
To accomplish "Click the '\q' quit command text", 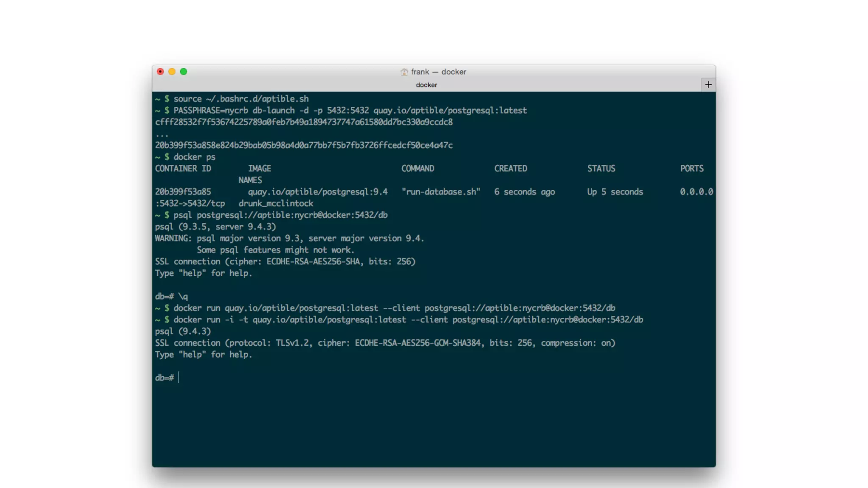I will point(183,297).
